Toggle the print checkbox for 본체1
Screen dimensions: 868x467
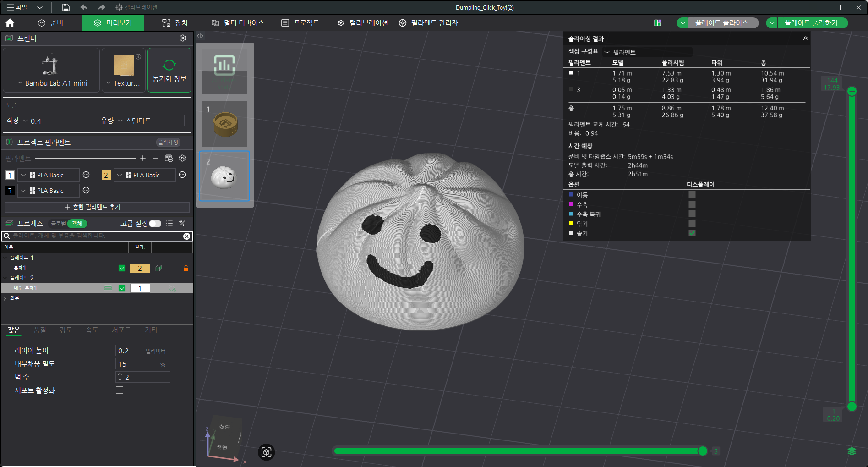tap(122, 268)
